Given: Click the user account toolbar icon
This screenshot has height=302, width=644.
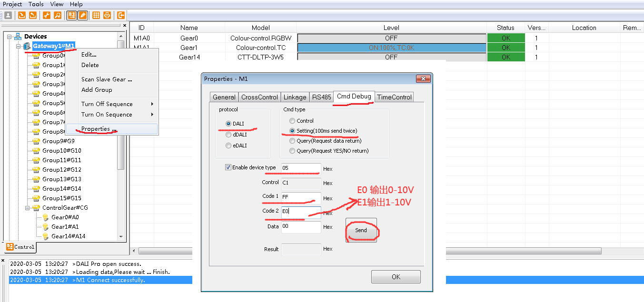Looking at the screenshot, I should [x=8, y=15].
